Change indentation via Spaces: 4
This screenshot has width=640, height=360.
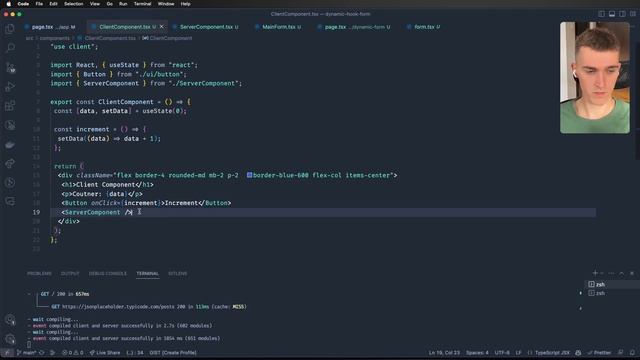[477, 353]
